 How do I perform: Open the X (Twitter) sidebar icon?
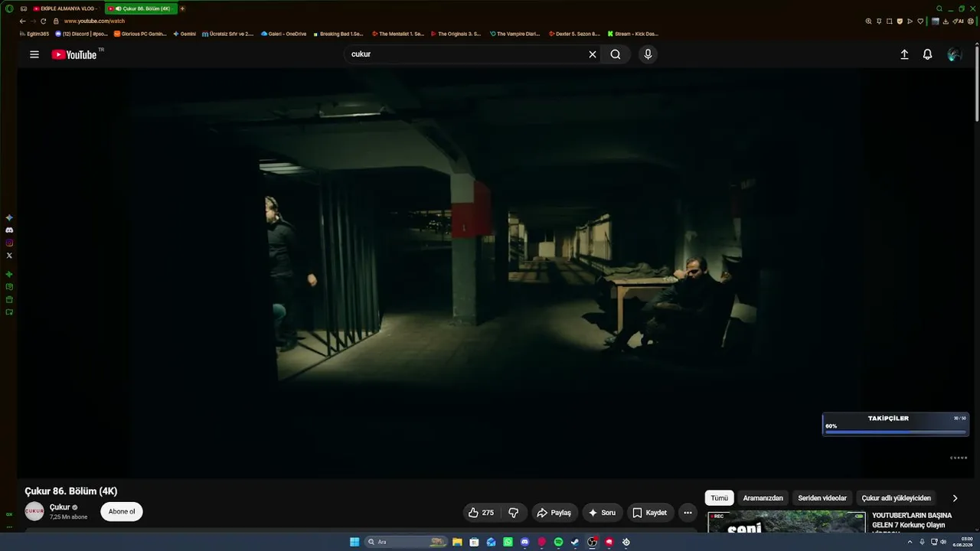9,256
